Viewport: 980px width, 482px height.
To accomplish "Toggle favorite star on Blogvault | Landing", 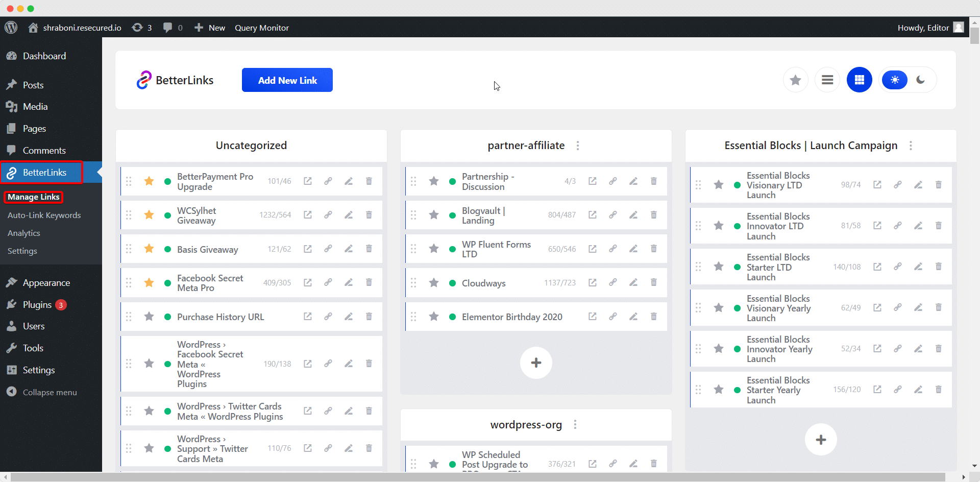I will tap(433, 214).
